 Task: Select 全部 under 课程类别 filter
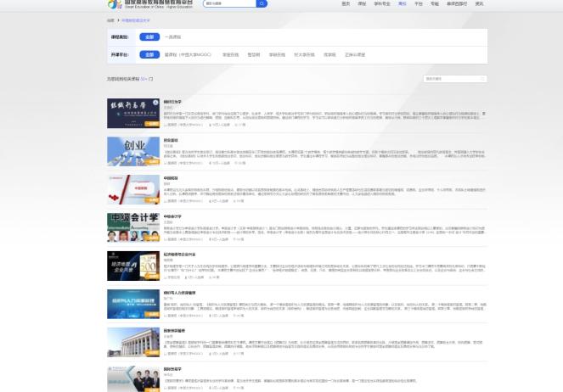149,37
